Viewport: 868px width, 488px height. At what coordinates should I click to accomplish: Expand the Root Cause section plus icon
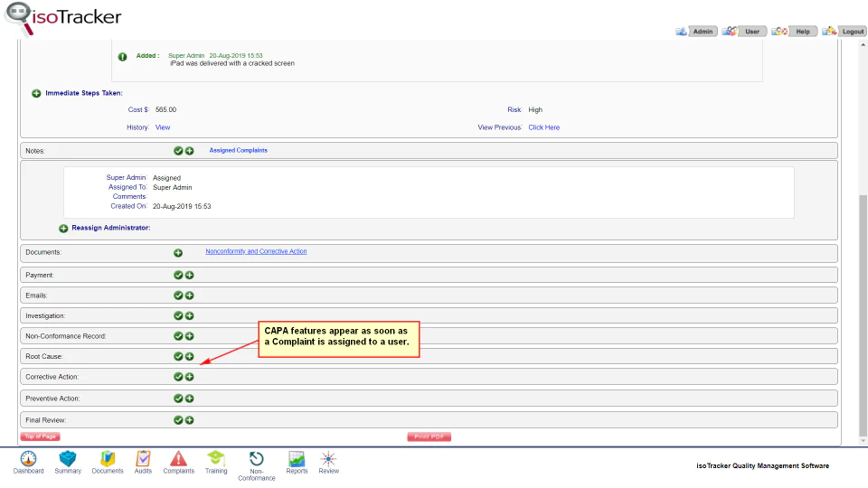[189, 356]
